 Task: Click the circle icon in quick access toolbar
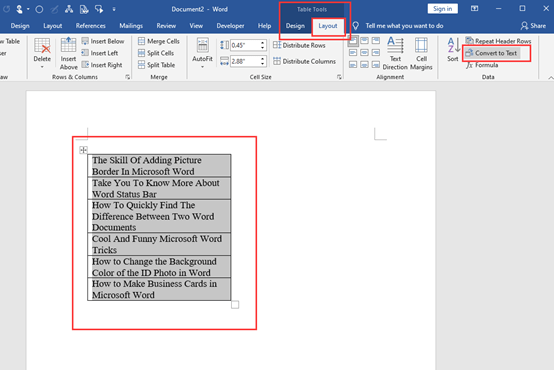(39, 9)
